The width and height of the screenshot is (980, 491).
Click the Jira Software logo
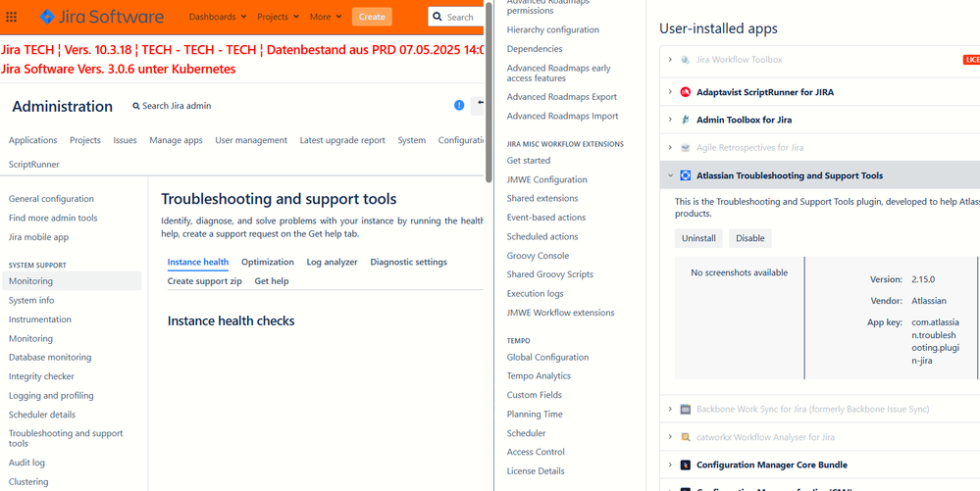[x=101, y=17]
